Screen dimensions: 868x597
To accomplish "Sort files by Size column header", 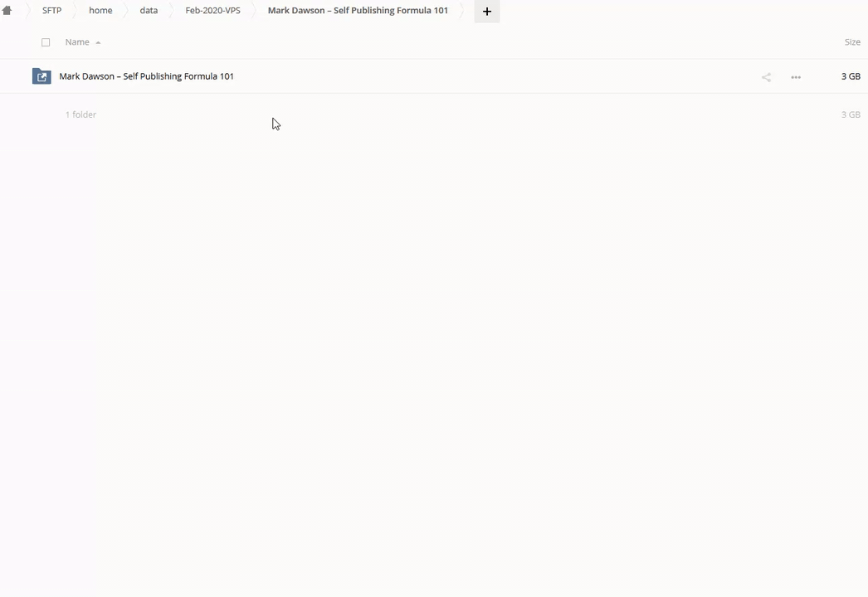I will [x=851, y=42].
